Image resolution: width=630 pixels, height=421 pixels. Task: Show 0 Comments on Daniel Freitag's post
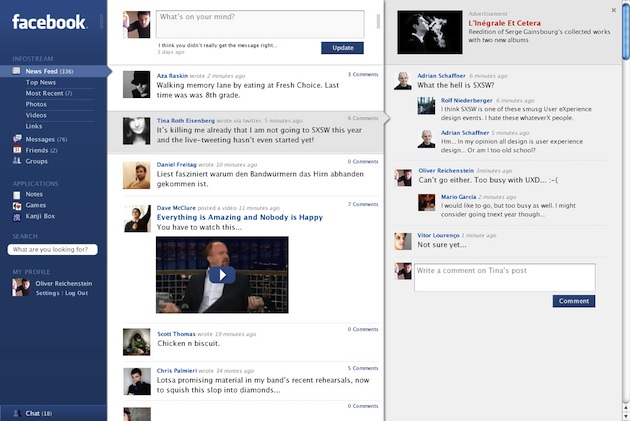pyautogui.click(x=363, y=161)
